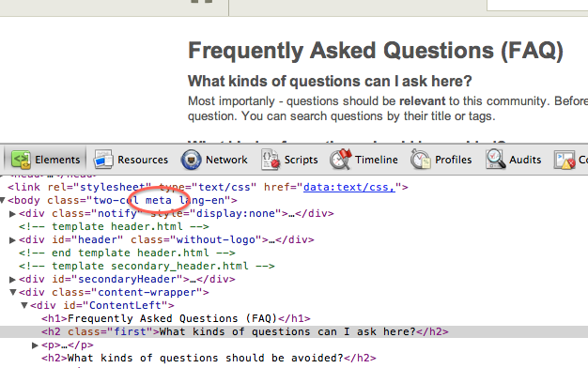588x368 pixels.
Task: Expand the collapsed p element node
Action: [x=36, y=345]
